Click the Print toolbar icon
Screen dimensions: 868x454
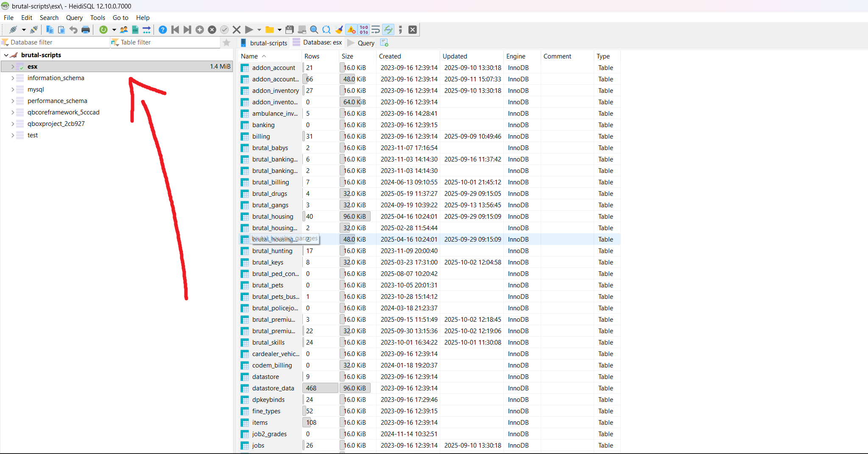(86, 30)
